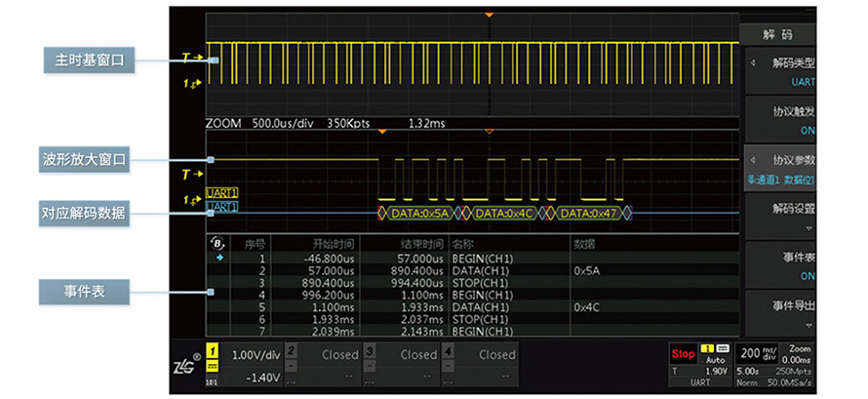The image size is (868, 399).
Task: Click the DATA:0x5A decoded packet
Action: (418, 213)
